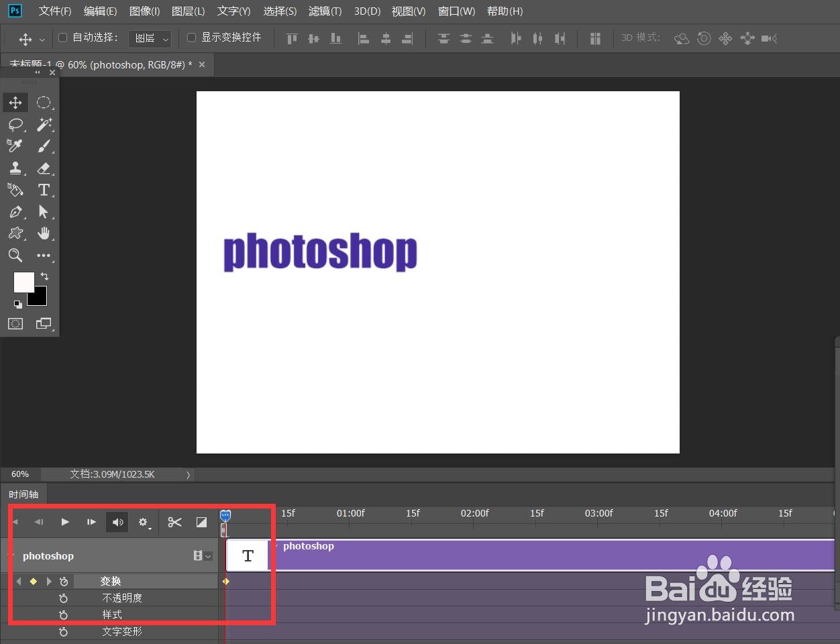Open the photoshop track filmstrip menu
Screen dimensions: 840x644
point(202,555)
